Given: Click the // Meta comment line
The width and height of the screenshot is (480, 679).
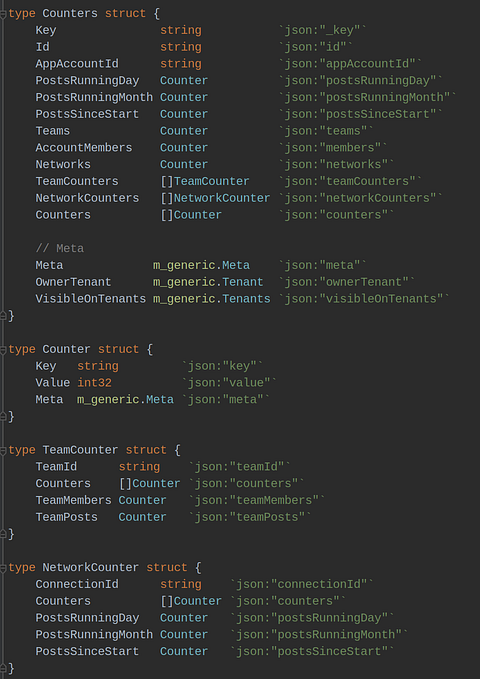Looking at the screenshot, I should point(60,249).
